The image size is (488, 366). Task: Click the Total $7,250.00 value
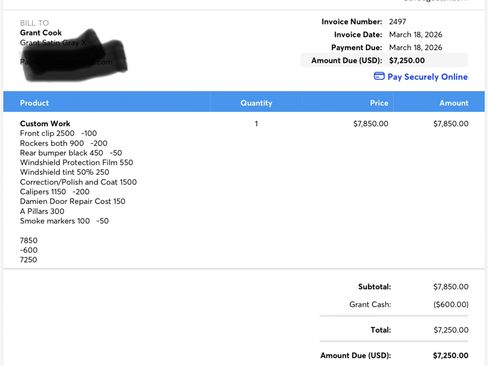point(451,330)
